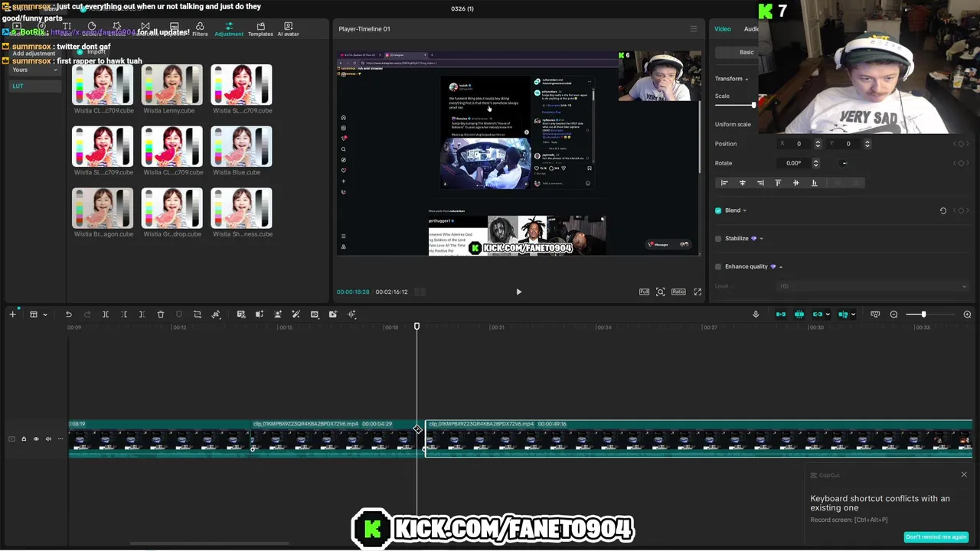Select the Wistia Blue.cube LUT thumbnail
The height and width of the screenshot is (551, 980).
(x=241, y=146)
